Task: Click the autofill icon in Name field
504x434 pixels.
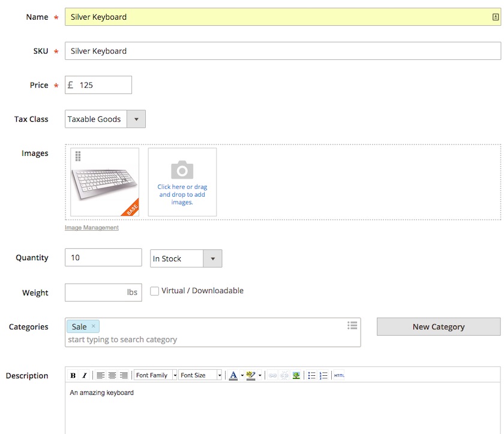Action: pos(496,17)
